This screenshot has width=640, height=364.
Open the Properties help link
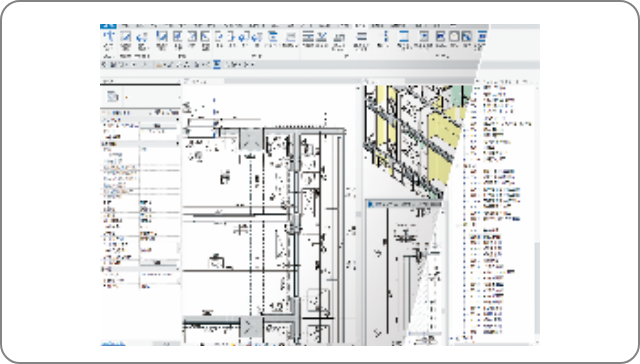click(x=113, y=344)
